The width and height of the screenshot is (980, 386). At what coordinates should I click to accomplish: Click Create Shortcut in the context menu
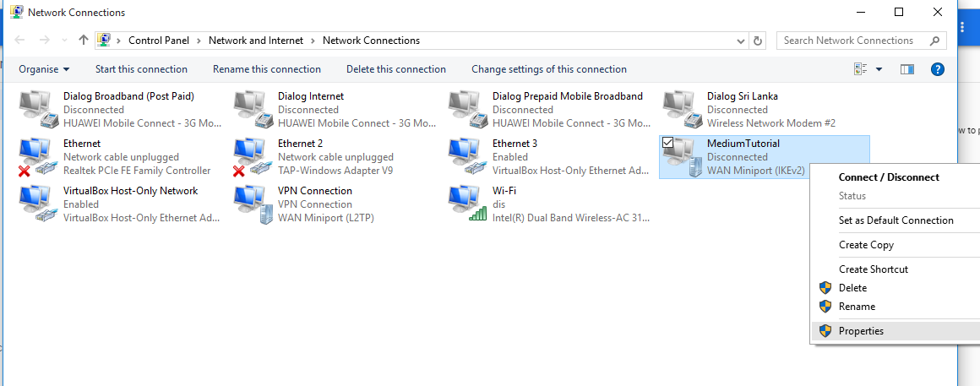click(873, 269)
